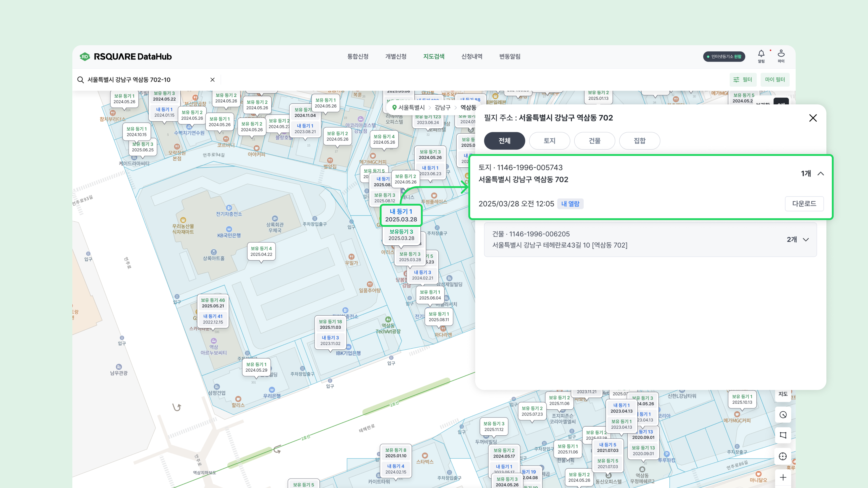Click the 다운로드 button

(x=804, y=204)
